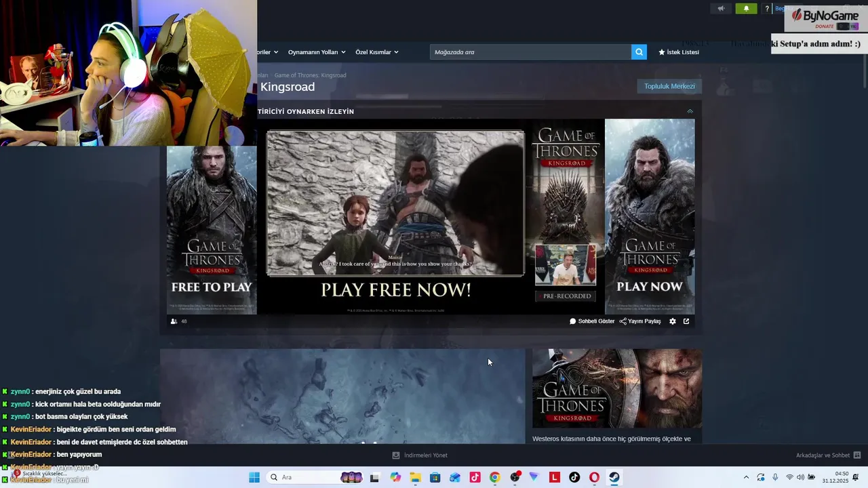This screenshot has height=488, width=868.
Task: Launch Copilot from the taskbar
Action: 395,477
